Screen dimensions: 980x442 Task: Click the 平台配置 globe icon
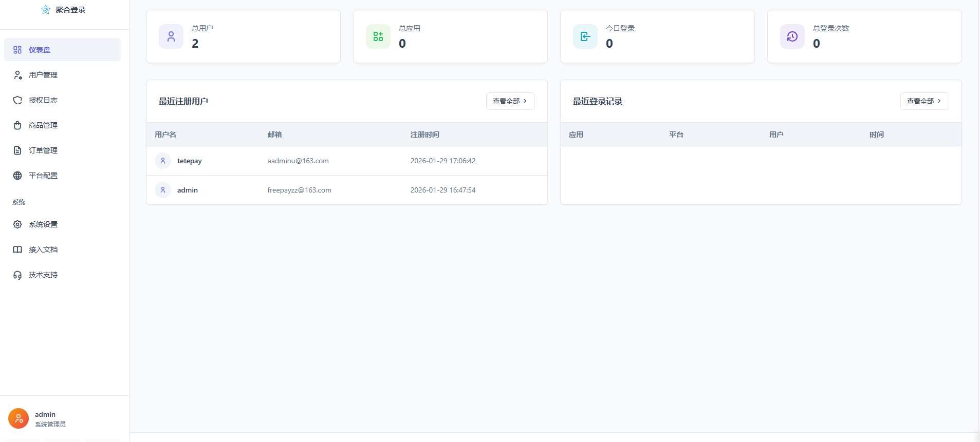[17, 176]
